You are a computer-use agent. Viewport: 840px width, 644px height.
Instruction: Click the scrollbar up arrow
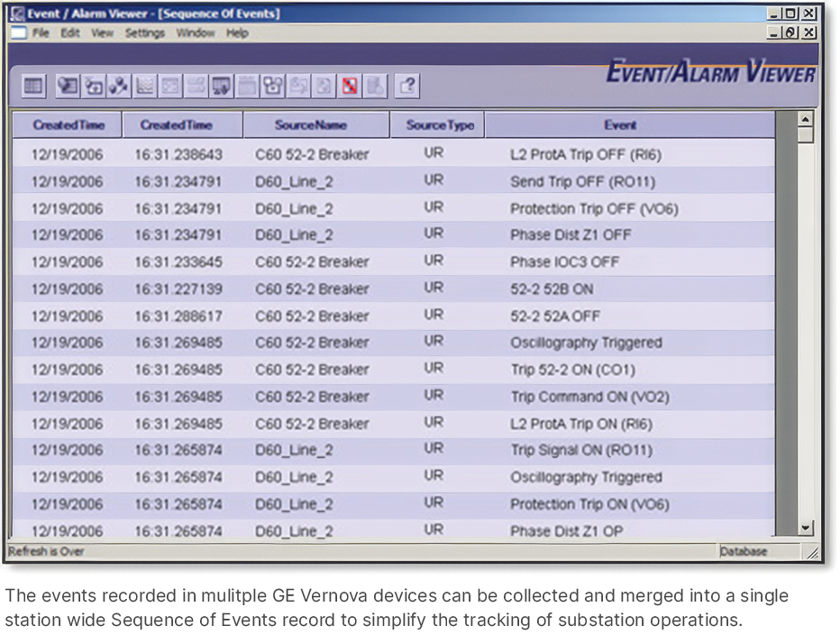(805, 118)
